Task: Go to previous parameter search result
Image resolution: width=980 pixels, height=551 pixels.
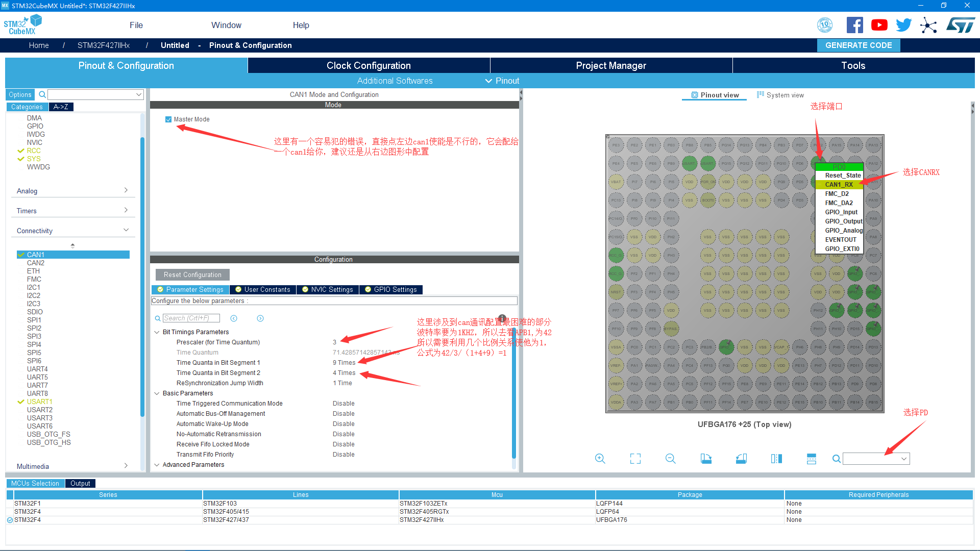Action: point(234,318)
